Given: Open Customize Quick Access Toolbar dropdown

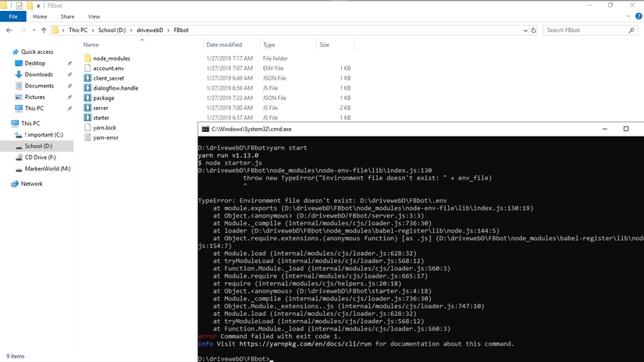Looking at the screenshot, I should point(38,5).
